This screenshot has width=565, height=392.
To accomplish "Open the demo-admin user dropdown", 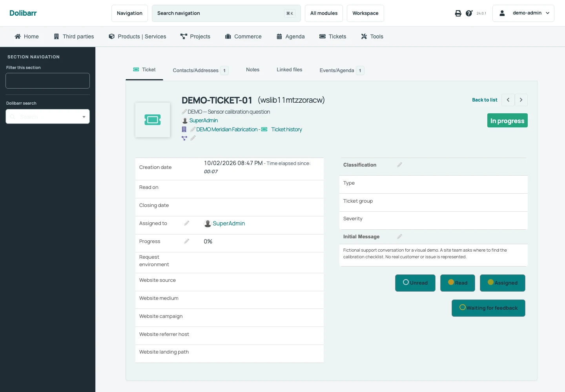I will (523, 13).
